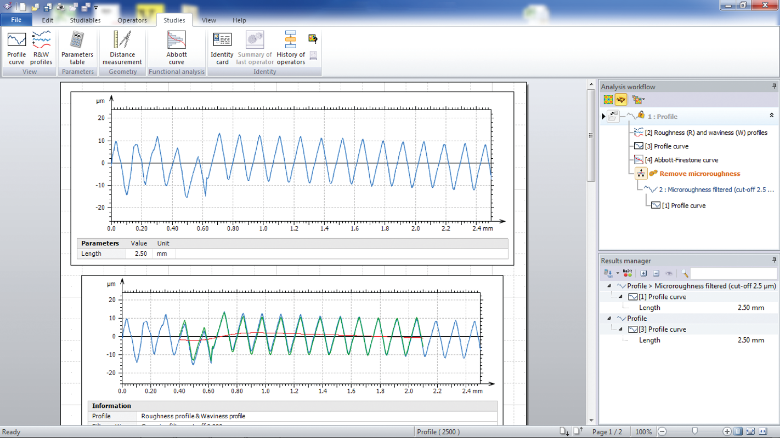Open the Identity card
The image size is (780, 438).
pos(222,47)
